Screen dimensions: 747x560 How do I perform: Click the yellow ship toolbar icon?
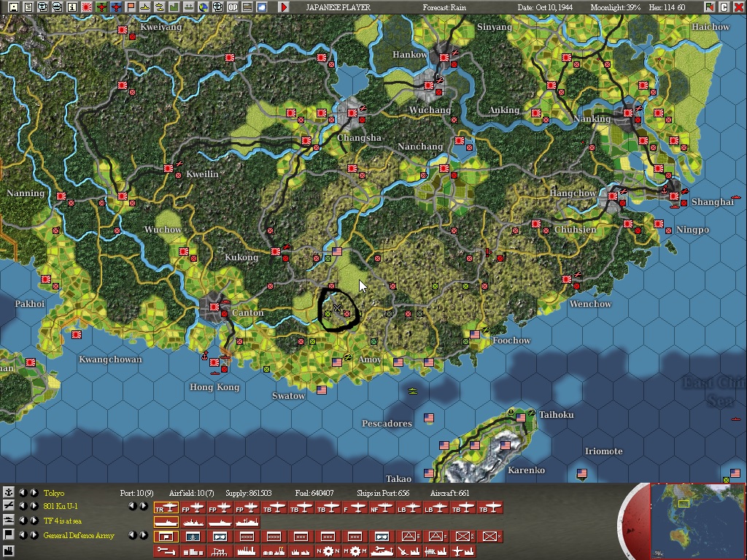tap(160, 7)
